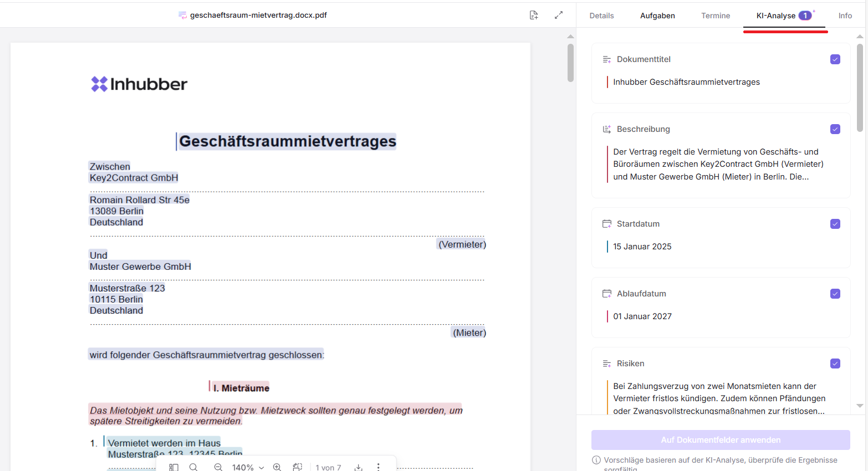This screenshot has width=868, height=471.
Task: Click the add document icon in header
Action: 533,16
